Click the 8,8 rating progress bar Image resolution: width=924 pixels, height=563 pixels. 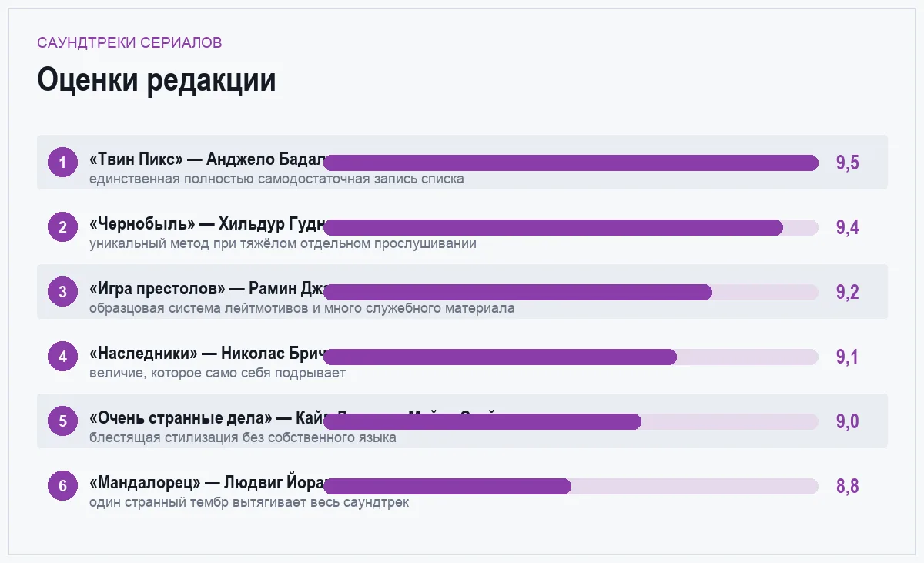pyautogui.click(x=571, y=486)
